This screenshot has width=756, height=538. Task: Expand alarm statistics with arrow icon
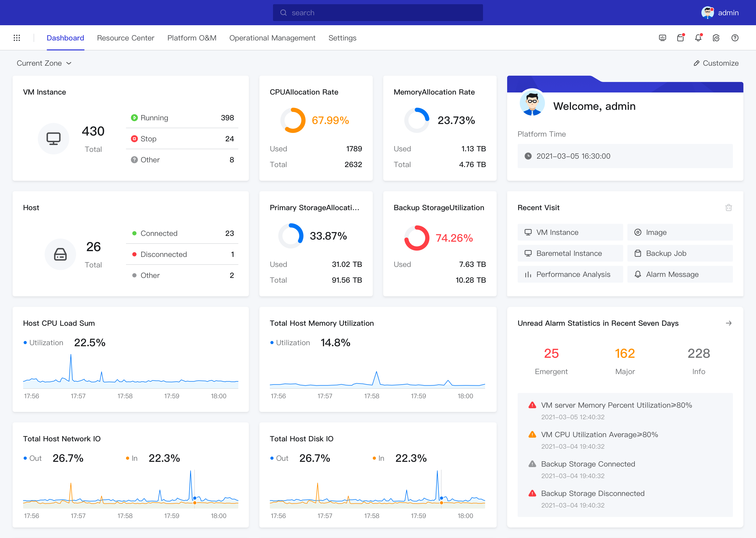point(728,323)
